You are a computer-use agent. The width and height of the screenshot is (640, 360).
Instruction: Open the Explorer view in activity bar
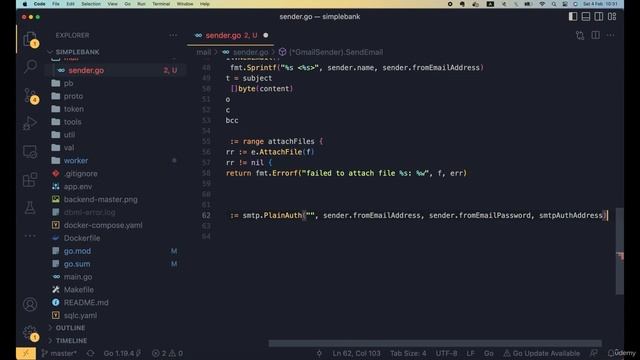[30, 40]
